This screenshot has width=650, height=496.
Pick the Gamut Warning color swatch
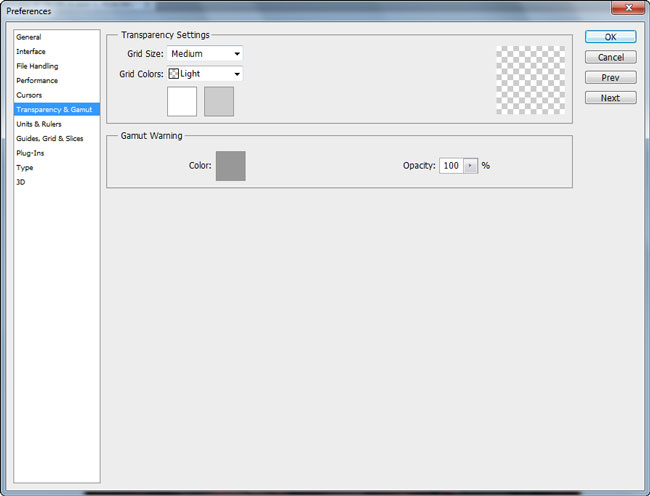(230, 166)
